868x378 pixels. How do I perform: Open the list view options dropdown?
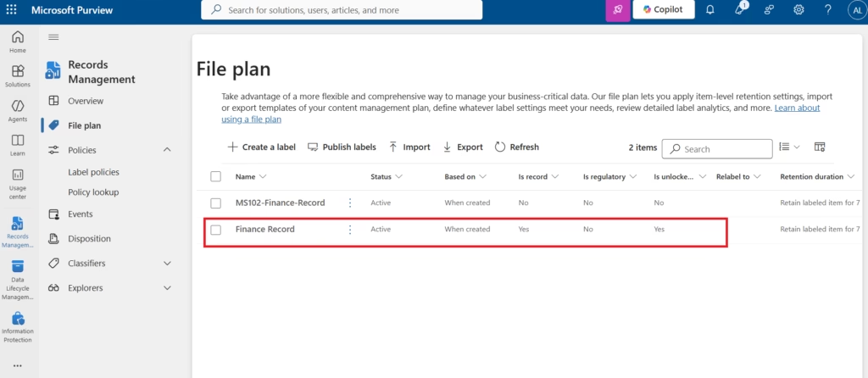click(789, 147)
